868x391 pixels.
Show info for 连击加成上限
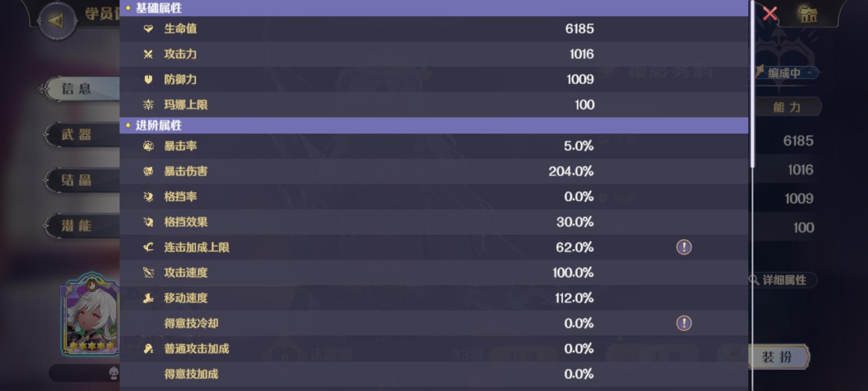tap(684, 247)
